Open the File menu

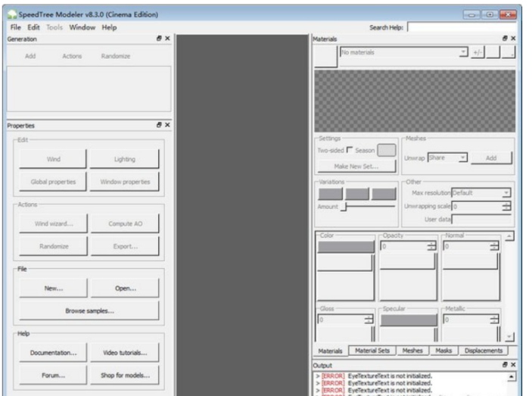coord(16,27)
